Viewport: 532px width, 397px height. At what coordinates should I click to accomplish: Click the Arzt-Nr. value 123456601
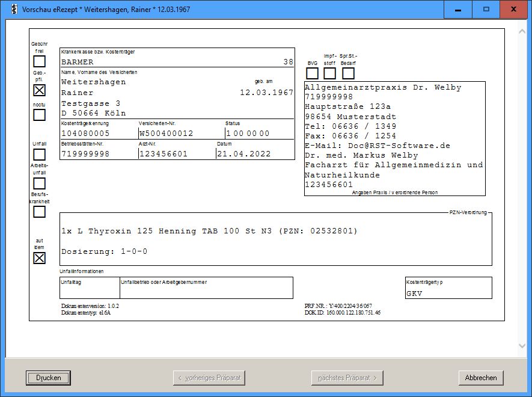[164, 154]
